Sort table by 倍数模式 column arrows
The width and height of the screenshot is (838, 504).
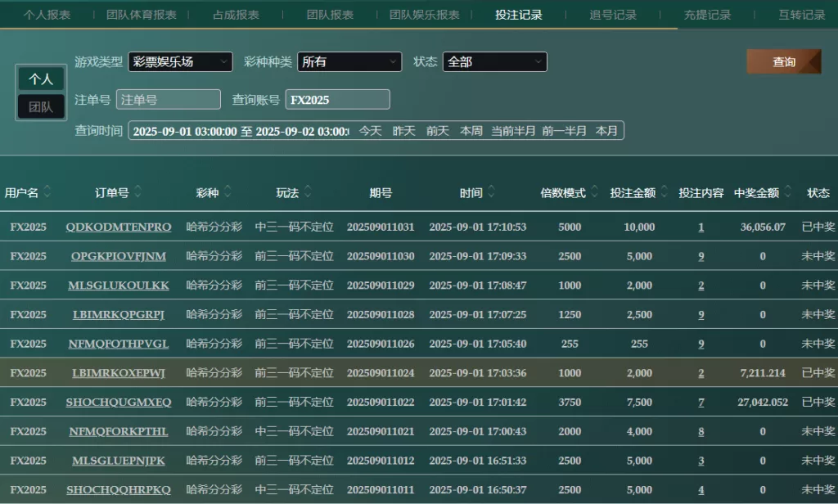pos(594,192)
